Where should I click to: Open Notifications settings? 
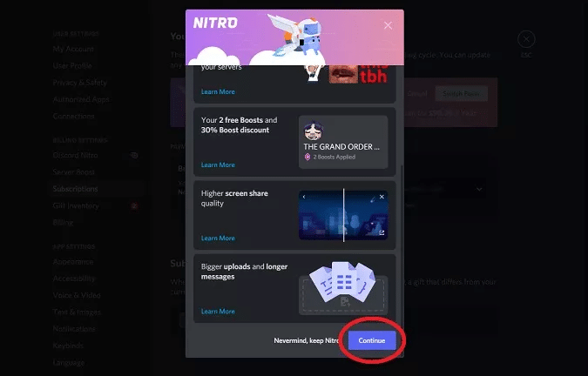tap(74, 329)
